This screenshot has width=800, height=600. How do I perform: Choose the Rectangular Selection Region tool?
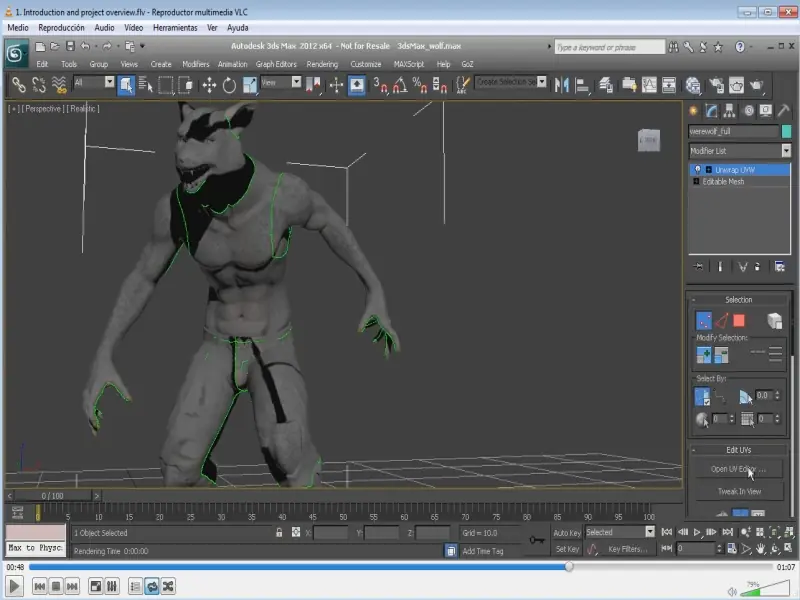pyautogui.click(x=166, y=85)
